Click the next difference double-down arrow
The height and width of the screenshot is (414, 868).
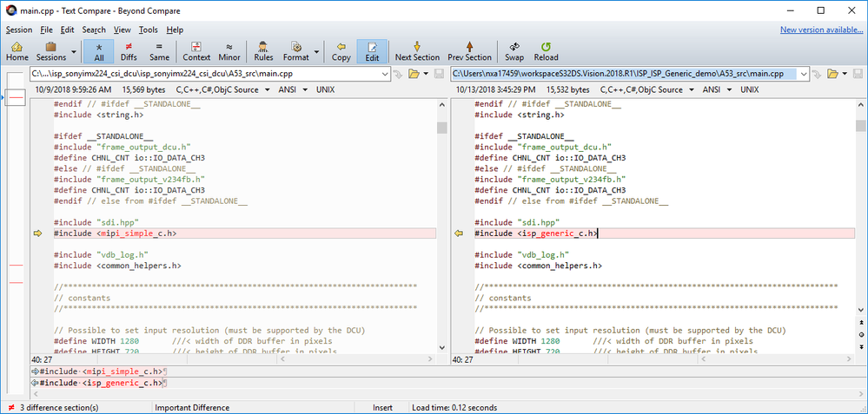click(861, 346)
